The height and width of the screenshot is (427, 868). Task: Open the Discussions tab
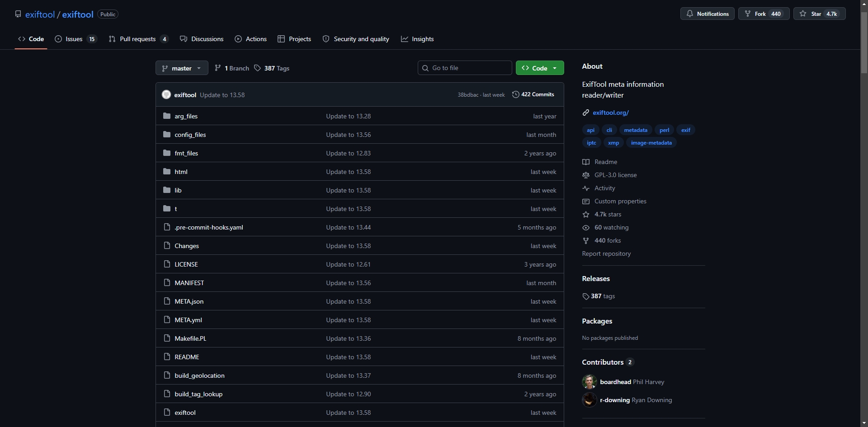202,39
